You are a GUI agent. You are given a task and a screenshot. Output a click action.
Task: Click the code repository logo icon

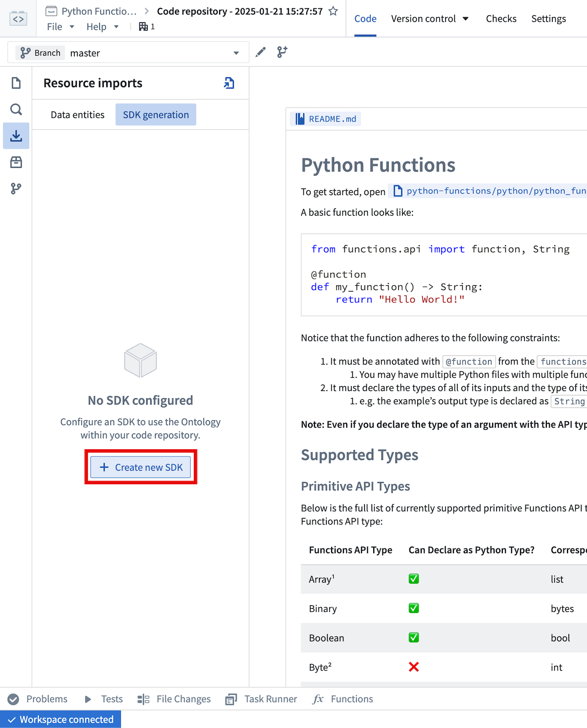(x=18, y=19)
